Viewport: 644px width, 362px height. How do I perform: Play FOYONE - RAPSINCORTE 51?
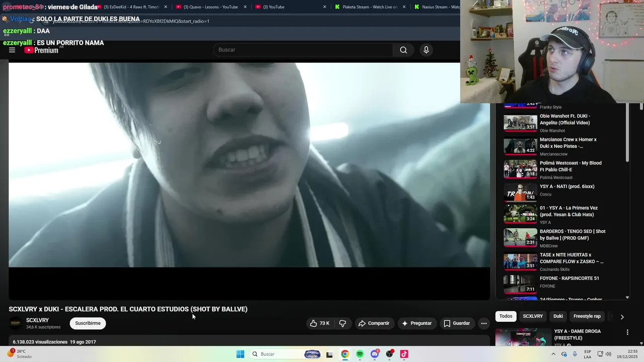pyautogui.click(x=565, y=284)
